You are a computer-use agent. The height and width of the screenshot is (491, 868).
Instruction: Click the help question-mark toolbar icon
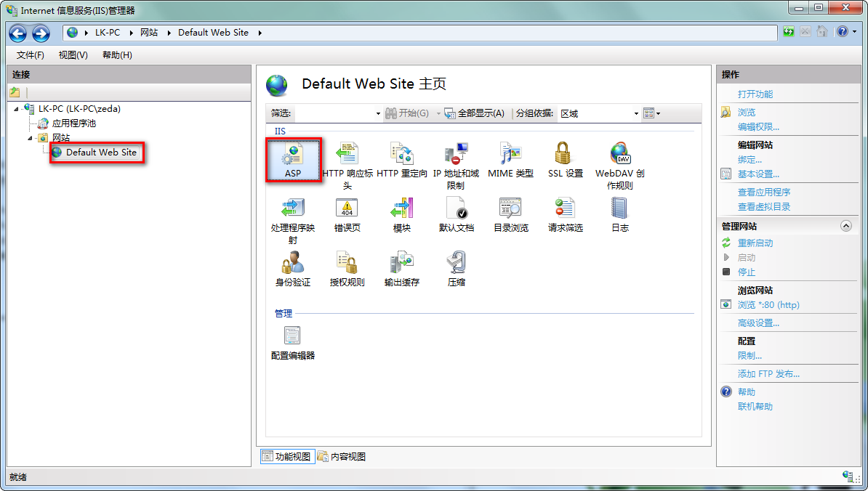point(842,31)
